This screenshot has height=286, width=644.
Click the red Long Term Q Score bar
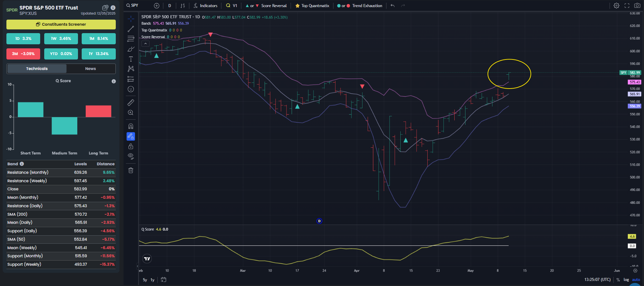(x=99, y=111)
